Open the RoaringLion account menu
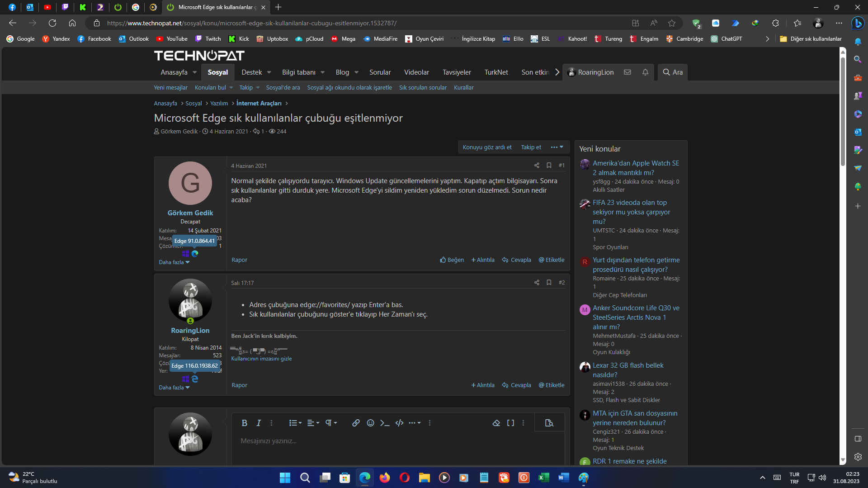The height and width of the screenshot is (488, 868). [x=590, y=72]
